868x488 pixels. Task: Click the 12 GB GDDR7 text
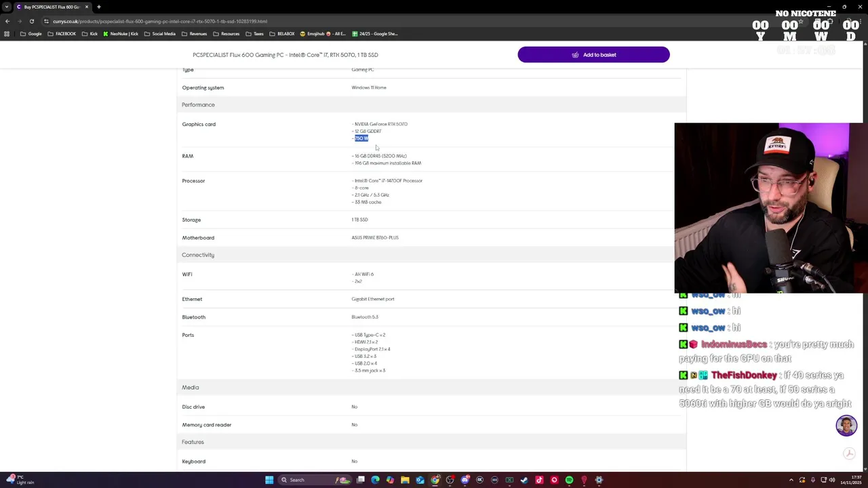[x=368, y=131]
